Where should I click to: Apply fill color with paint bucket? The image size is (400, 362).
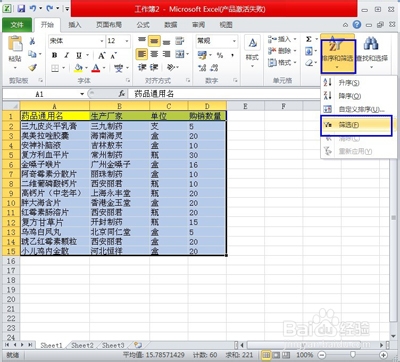point(78,68)
